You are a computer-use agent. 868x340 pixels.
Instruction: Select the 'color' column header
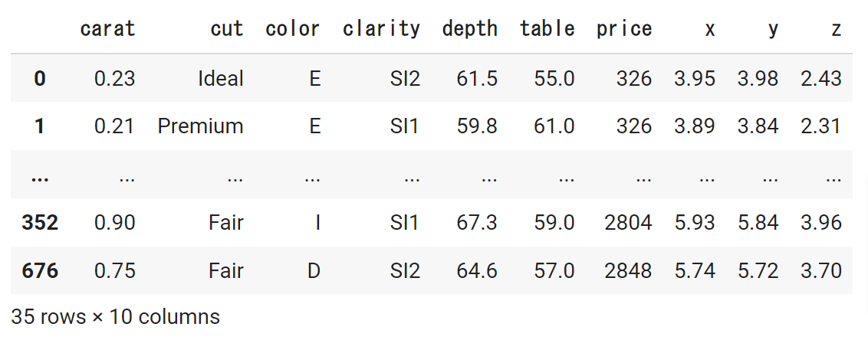coord(292,29)
